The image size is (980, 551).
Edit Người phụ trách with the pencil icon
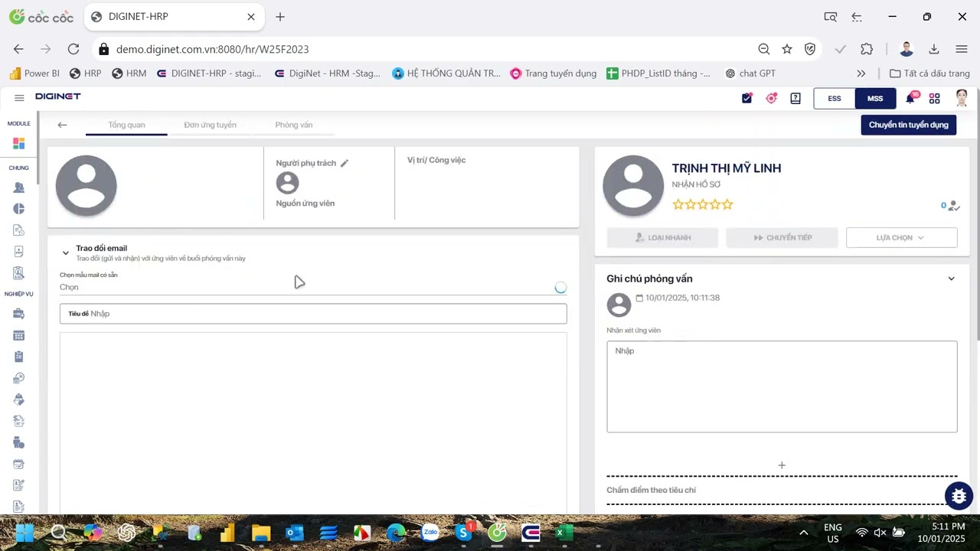(x=345, y=163)
